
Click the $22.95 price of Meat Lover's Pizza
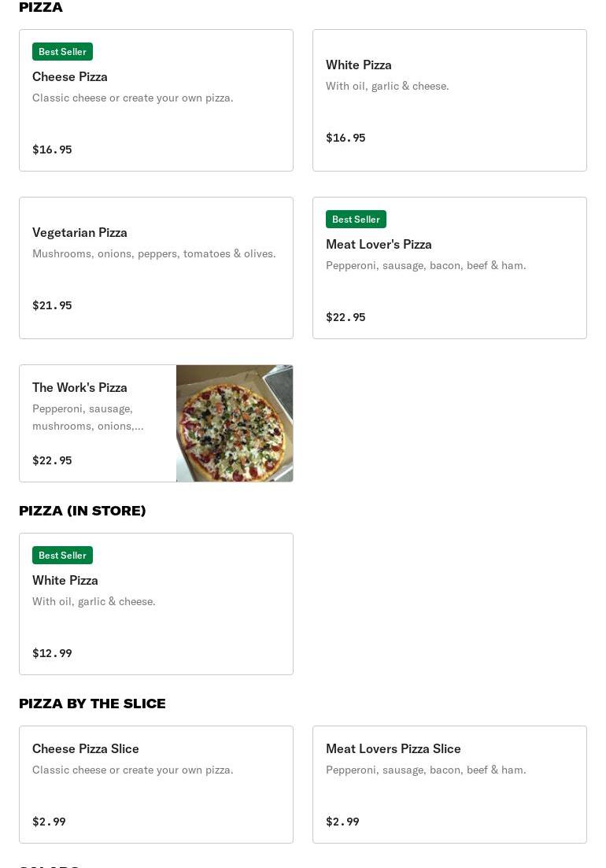click(345, 317)
